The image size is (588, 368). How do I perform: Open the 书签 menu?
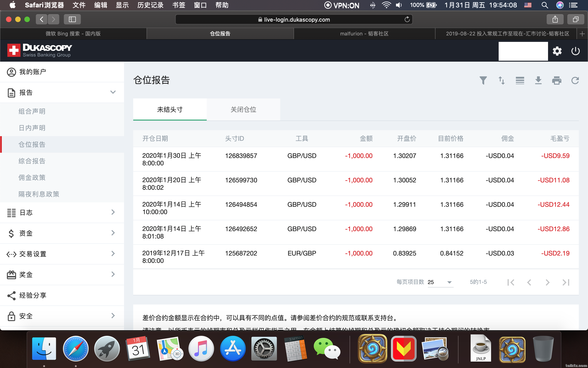[x=179, y=5]
